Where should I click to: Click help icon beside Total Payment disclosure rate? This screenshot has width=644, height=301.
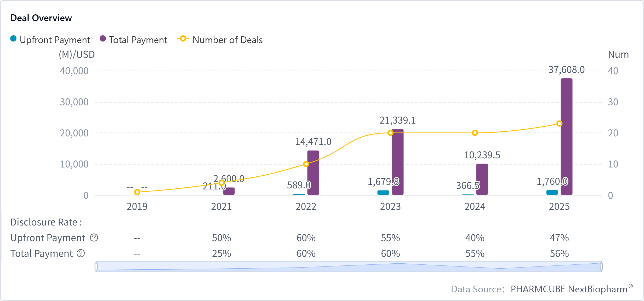point(81,253)
